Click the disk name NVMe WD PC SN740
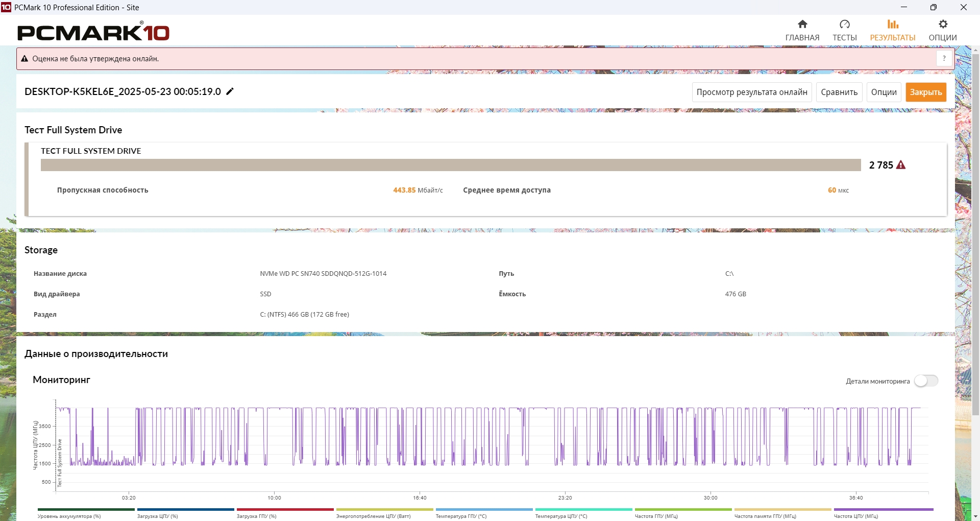980x521 pixels. [323, 274]
